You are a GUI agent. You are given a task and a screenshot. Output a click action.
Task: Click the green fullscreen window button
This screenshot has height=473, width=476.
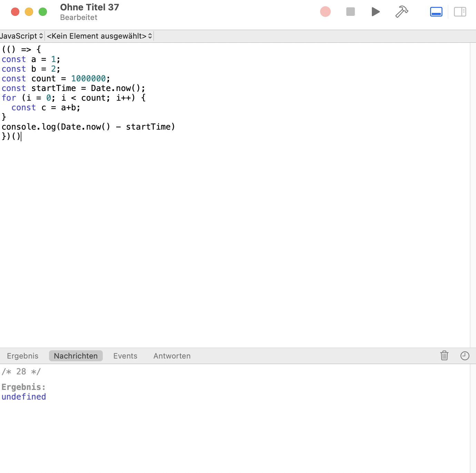[x=43, y=12]
